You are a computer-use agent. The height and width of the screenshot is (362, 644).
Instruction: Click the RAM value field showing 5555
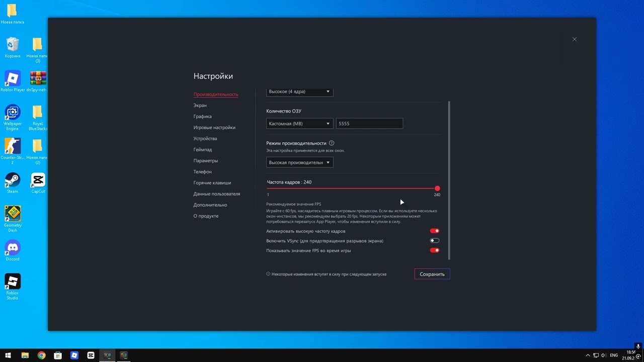(x=369, y=123)
